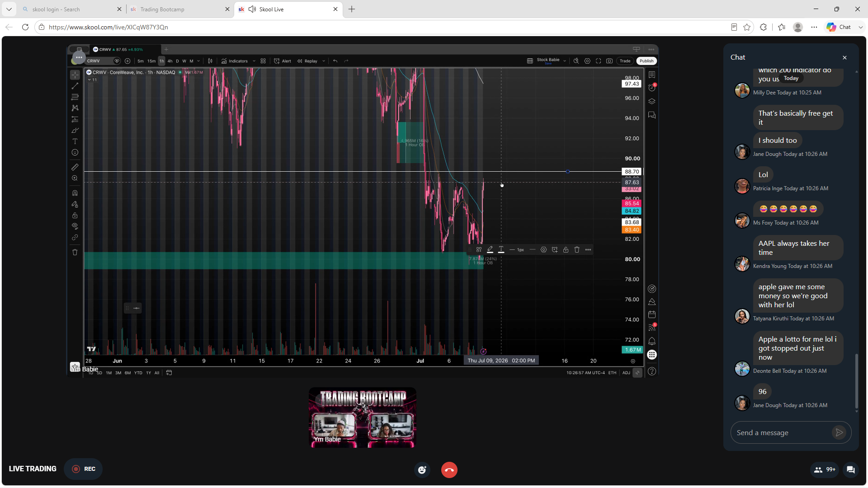Start Bar Replay mode

tap(307, 61)
